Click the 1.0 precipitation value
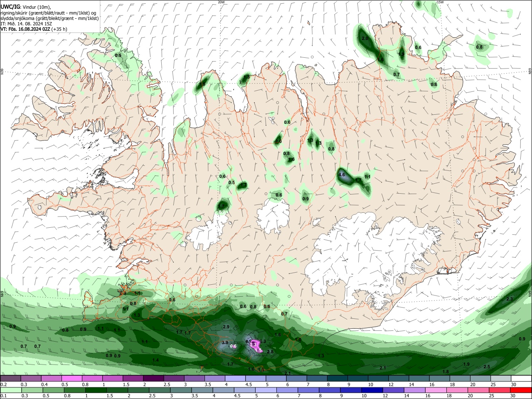Image resolution: width=532 pixels, height=399 pixels. click(298, 340)
